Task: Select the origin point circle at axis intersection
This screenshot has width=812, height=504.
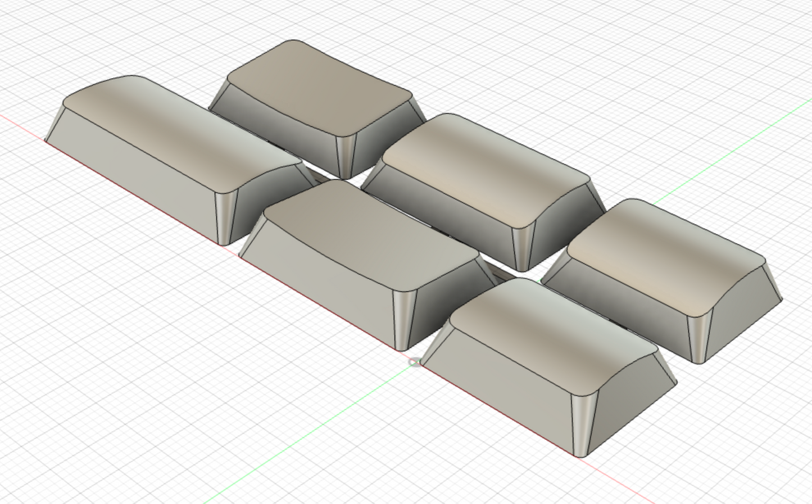Action: pos(414,362)
